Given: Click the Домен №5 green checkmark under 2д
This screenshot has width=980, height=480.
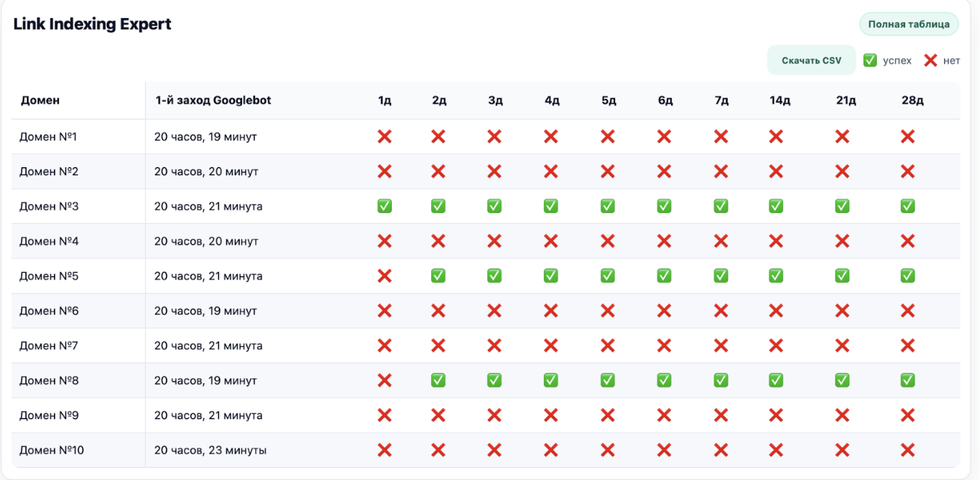Looking at the screenshot, I should click(x=438, y=276).
